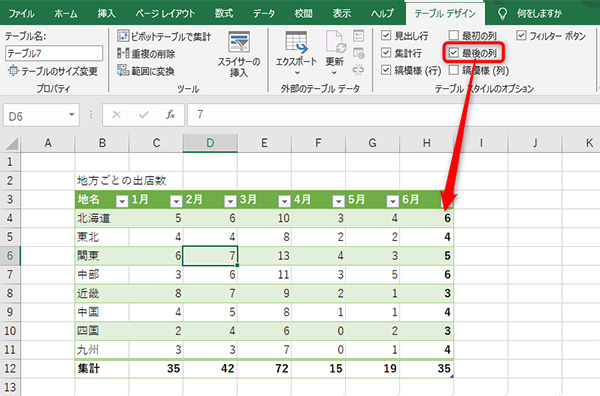Switch to the ヘルプ tab

pyautogui.click(x=382, y=14)
